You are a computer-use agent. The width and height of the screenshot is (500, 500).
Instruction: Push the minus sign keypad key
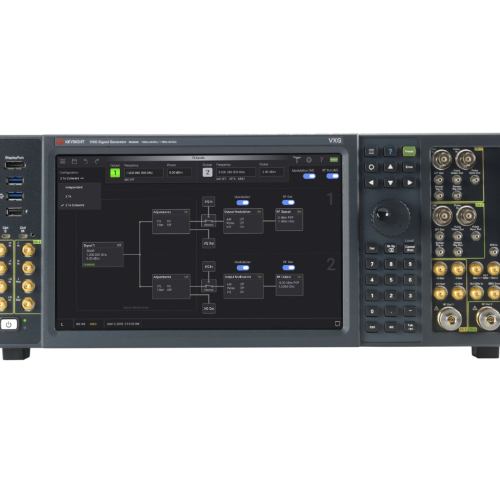[x=410, y=311]
